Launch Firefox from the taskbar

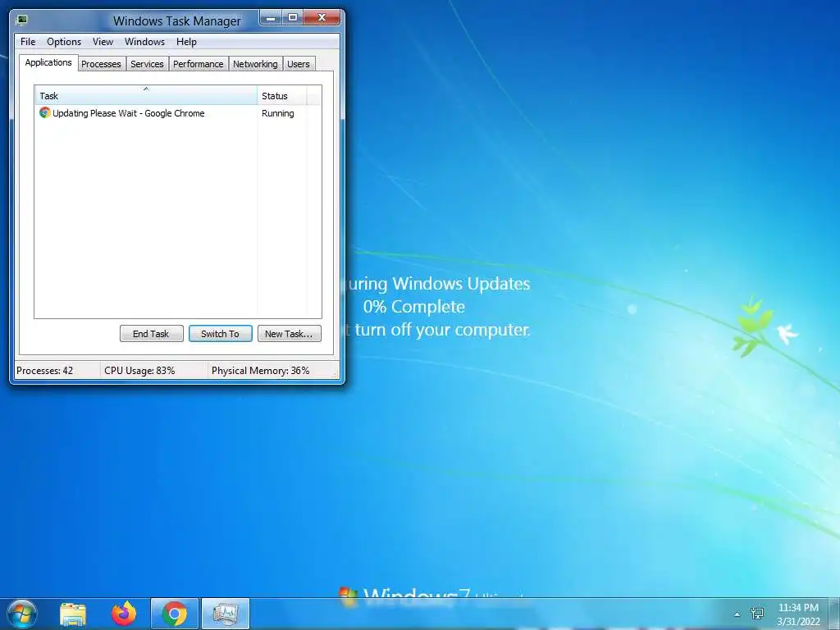click(124, 614)
